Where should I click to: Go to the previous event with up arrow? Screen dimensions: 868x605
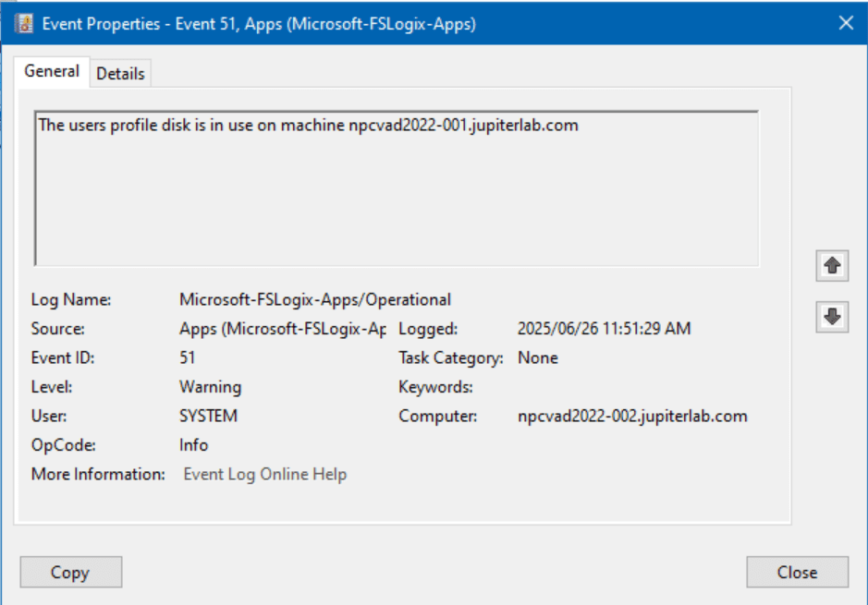click(x=832, y=266)
